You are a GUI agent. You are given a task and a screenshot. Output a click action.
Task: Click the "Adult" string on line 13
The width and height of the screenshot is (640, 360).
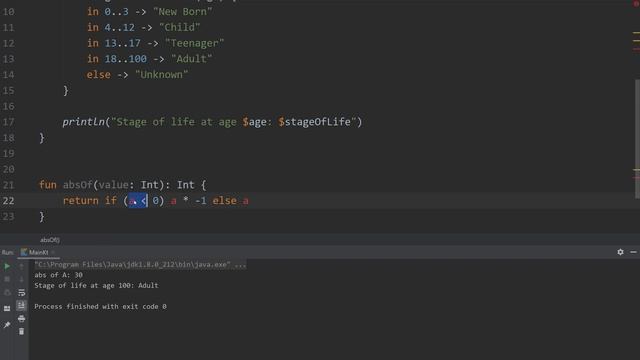(x=191, y=59)
